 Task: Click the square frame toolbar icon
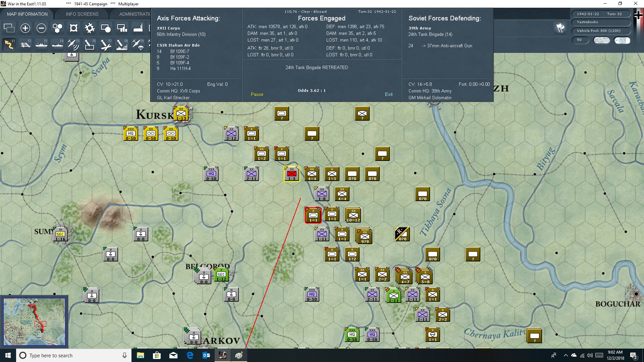pyautogui.click(x=73, y=28)
